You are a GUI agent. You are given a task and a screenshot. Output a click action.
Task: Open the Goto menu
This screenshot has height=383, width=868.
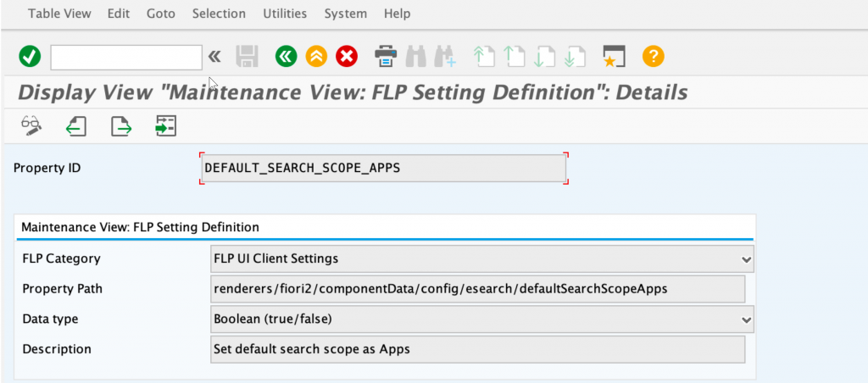(x=161, y=14)
